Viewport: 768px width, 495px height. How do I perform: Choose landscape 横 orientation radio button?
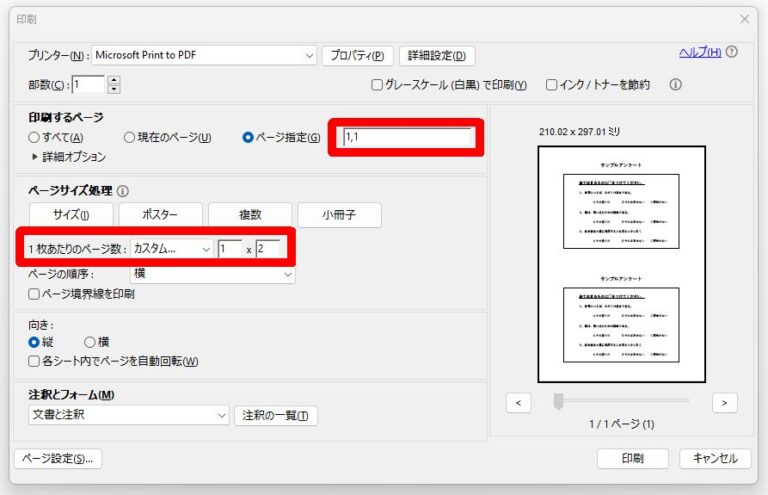click(x=89, y=342)
